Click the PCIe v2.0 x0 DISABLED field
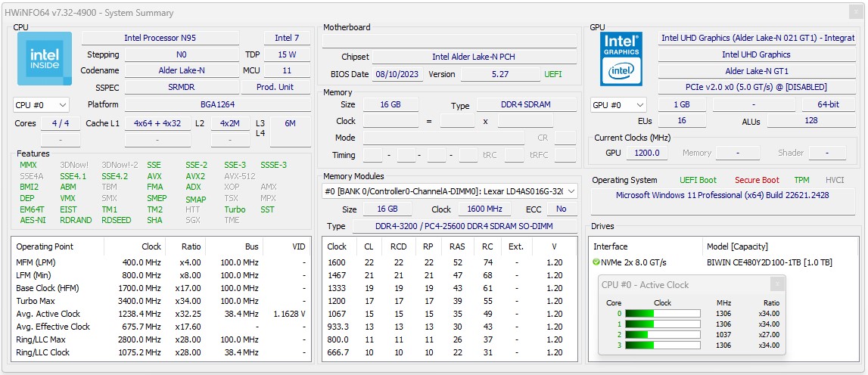This screenshot has height=375, width=868. (757, 88)
